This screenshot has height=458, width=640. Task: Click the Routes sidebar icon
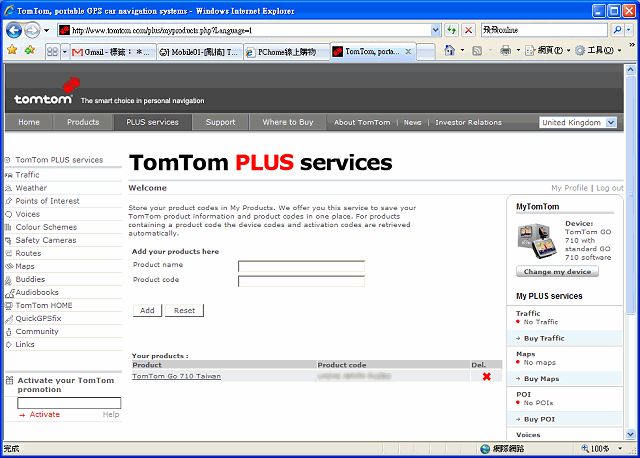tap(9, 253)
